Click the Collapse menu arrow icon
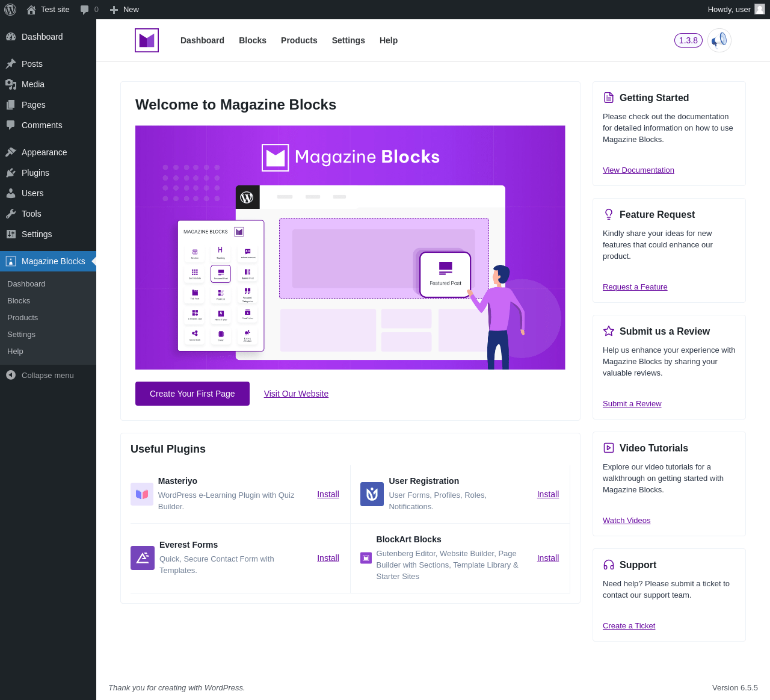Screen dimensions: 770x700 tap(11, 375)
